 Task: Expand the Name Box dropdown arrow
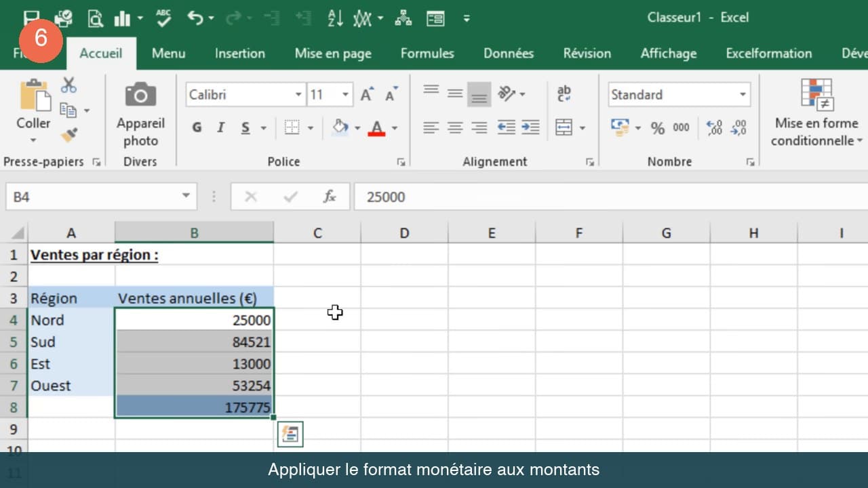pos(185,197)
